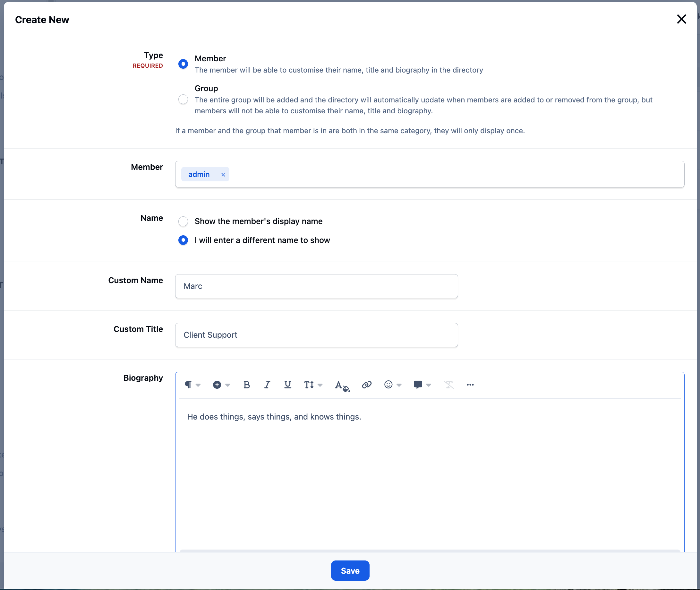Click the Custom Title field label
The image size is (700, 590).
pyautogui.click(x=138, y=329)
